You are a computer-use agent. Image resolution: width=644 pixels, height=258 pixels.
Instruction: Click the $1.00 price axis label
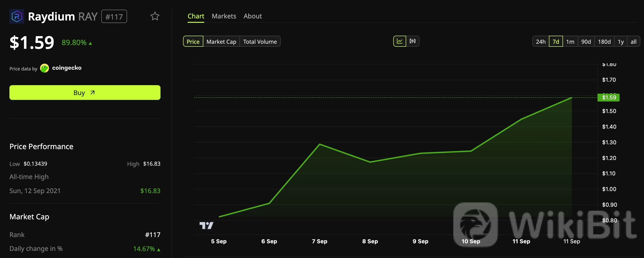tap(609, 189)
